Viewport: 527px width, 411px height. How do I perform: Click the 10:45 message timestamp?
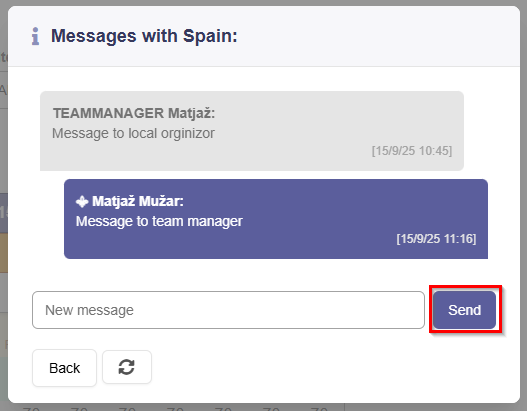coord(412,151)
